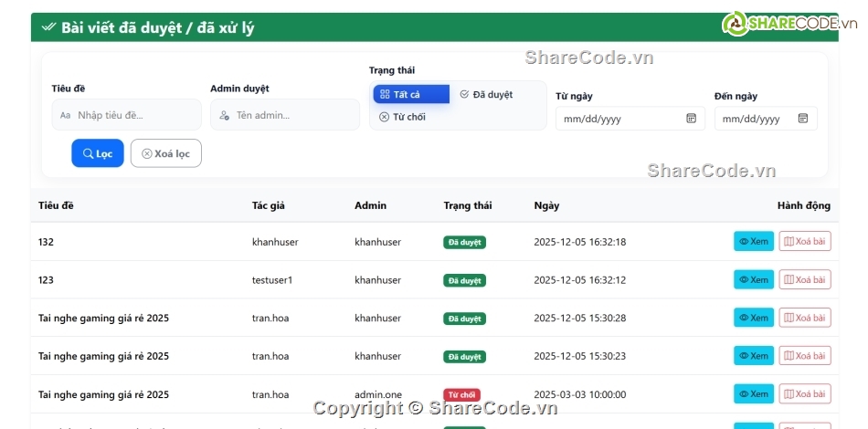Click the Đã duyệt badge in row 132
868x429 pixels.
pyautogui.click(x=464, y=242)
